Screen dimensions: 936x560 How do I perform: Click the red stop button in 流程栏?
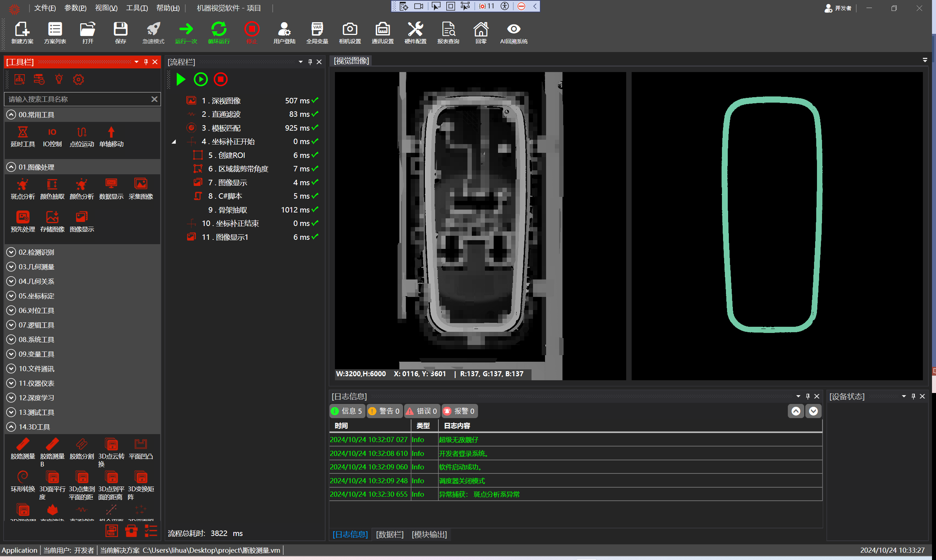(x=221, y=79)
